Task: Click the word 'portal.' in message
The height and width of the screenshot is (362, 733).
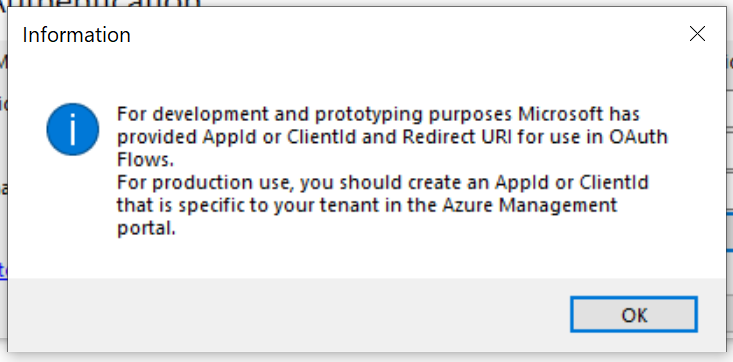Action: click(x=146, y=228)
